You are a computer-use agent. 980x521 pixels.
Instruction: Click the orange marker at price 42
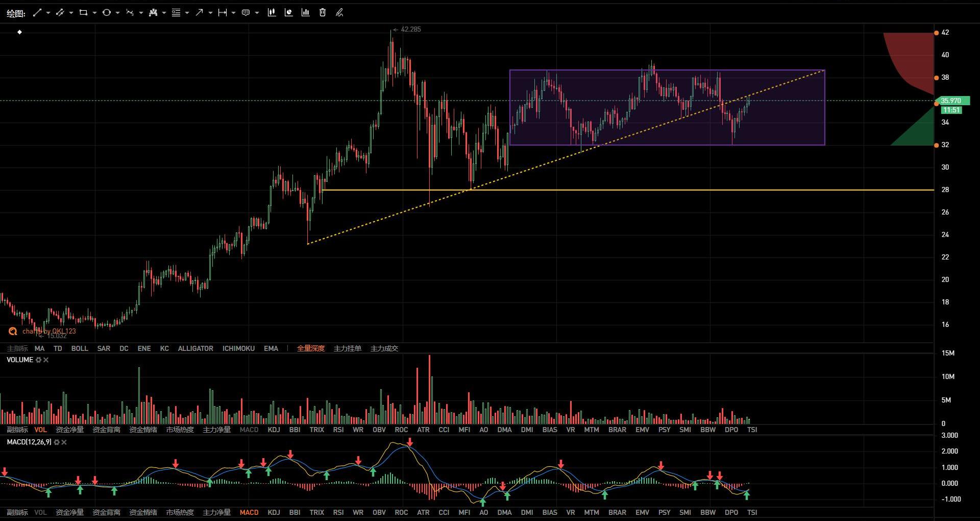(936, 33)
